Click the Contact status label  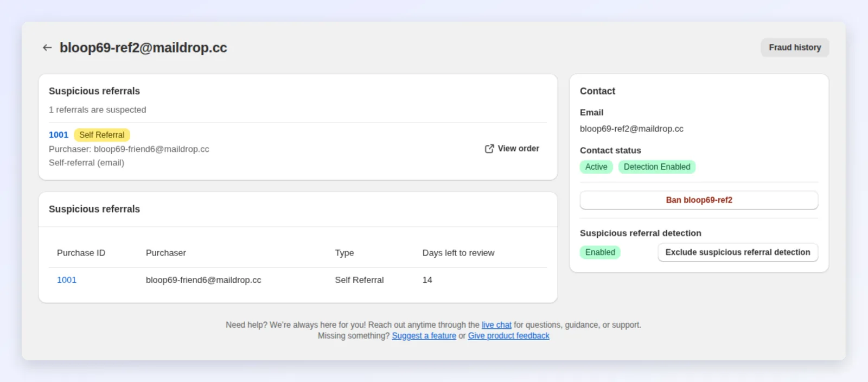(610, 150)
